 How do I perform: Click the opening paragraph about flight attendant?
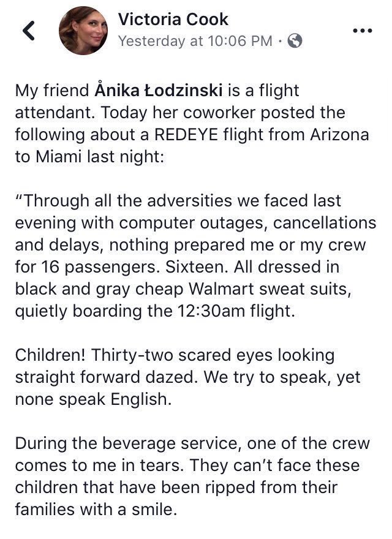click(192, 123)
